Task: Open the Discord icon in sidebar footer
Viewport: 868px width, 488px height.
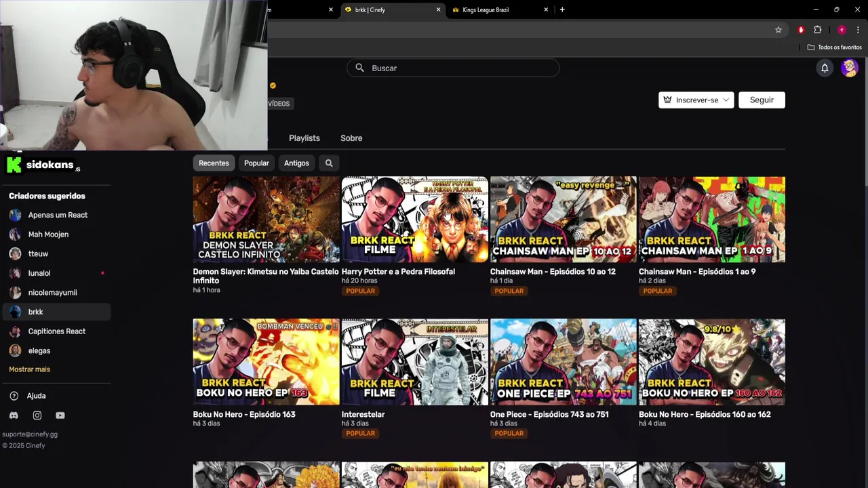Action: coord(14,415)
